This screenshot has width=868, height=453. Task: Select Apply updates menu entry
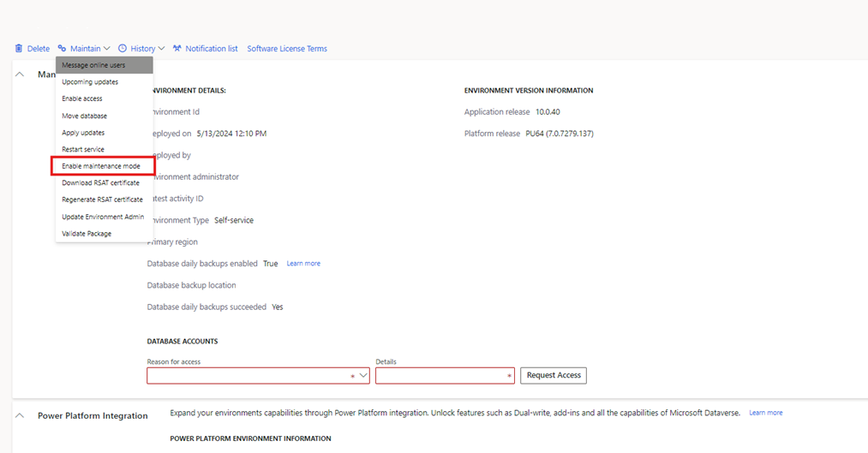(83, 133)
